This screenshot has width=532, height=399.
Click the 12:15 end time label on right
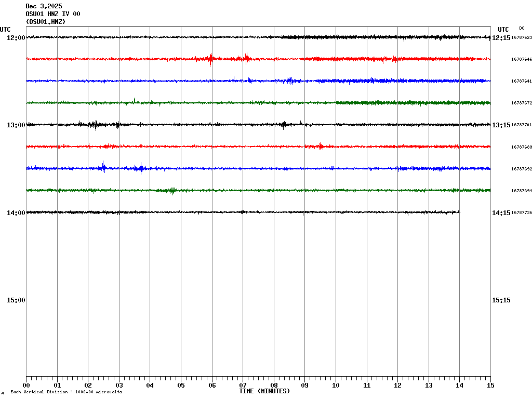click(501, 38)
